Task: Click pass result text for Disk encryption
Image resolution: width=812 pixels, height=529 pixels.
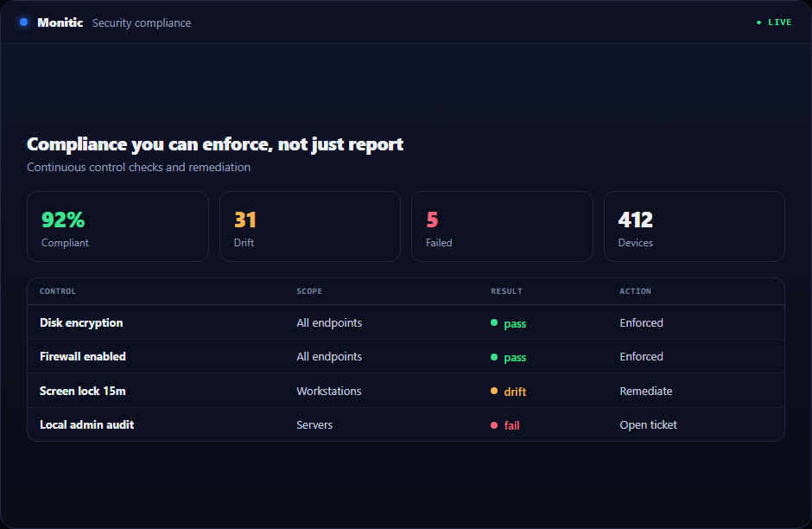Action: (x=515, y=324)
